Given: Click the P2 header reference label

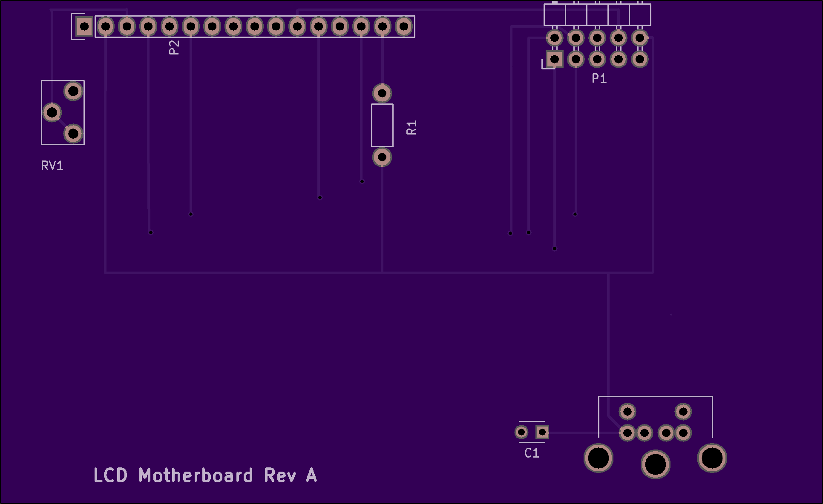Looking at the screenshot, I should coord(174,47).
